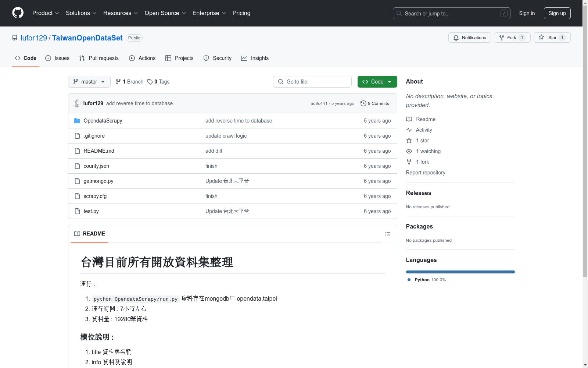Viewport: 588px width, 368px height.
Task: Expand the Enterprise menu
Action: click(209, 13)
